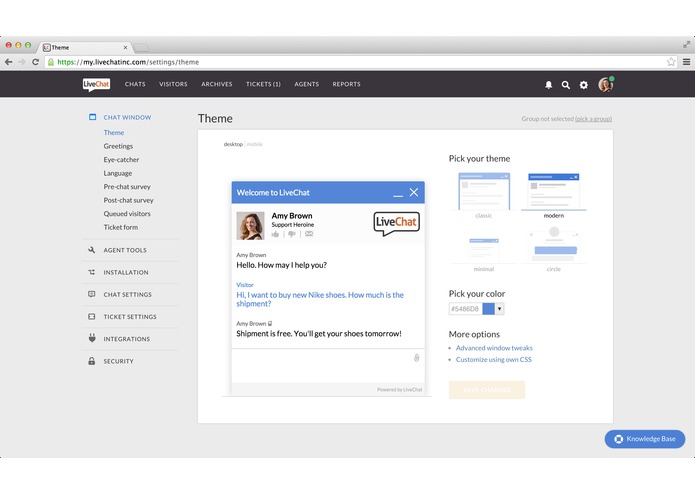Open the Reports tab
Viewport: 695px width, 494px height.
[x=347, y=84]
